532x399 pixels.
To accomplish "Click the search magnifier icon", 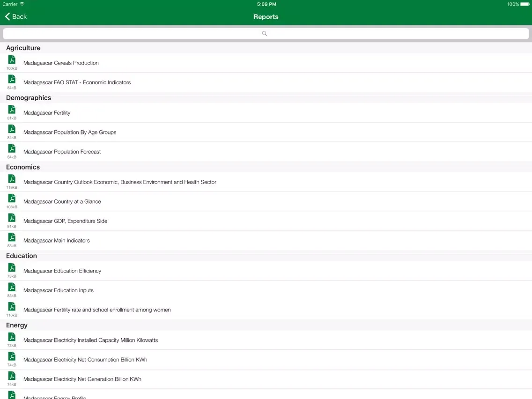I will [265, 34].
